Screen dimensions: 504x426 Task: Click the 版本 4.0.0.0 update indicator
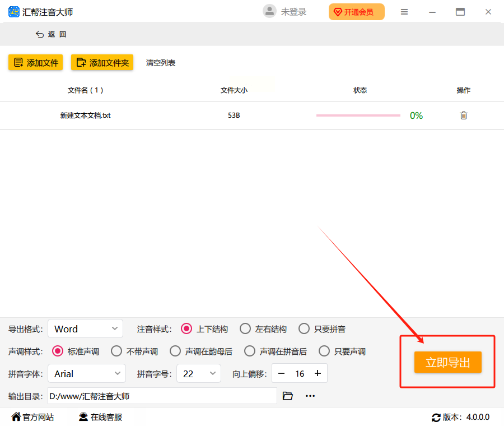point(461,418)
